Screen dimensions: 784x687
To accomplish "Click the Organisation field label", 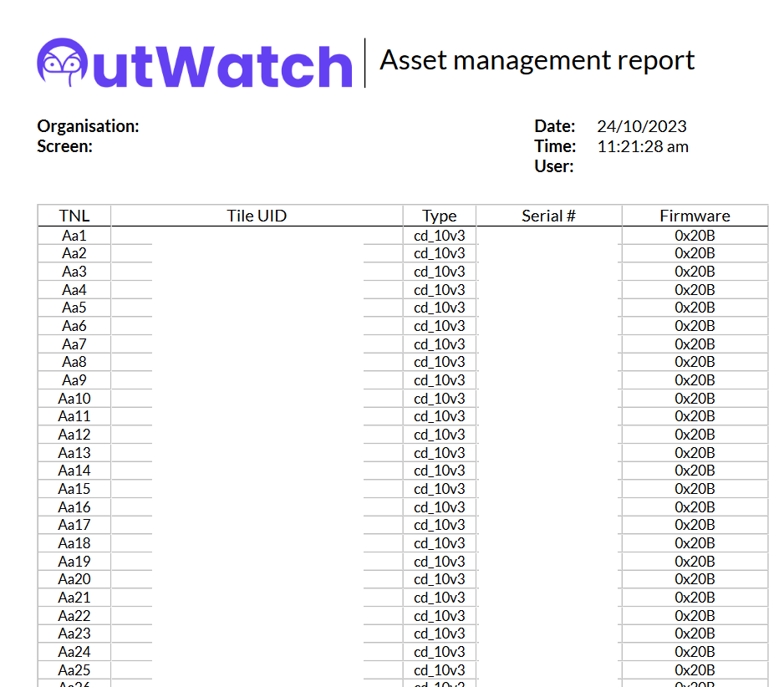I will pos(88,126).
